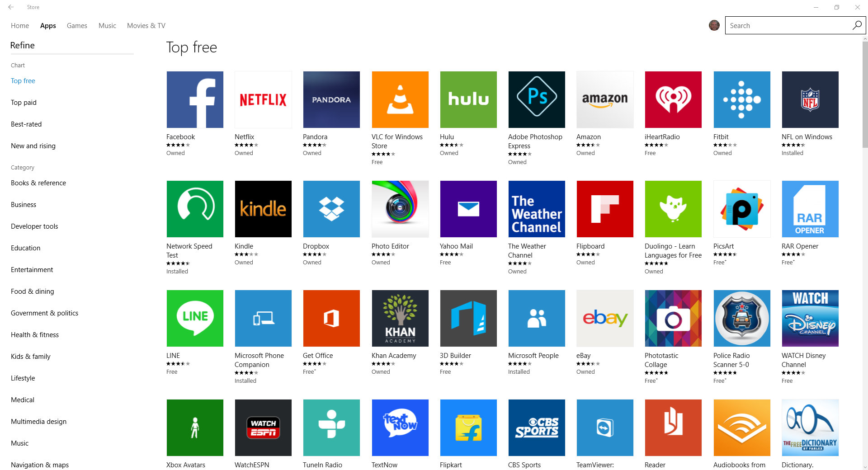This screenshot has width=868, height=470.
Task: Open the Kindle app tile
Action: [263, 209]
